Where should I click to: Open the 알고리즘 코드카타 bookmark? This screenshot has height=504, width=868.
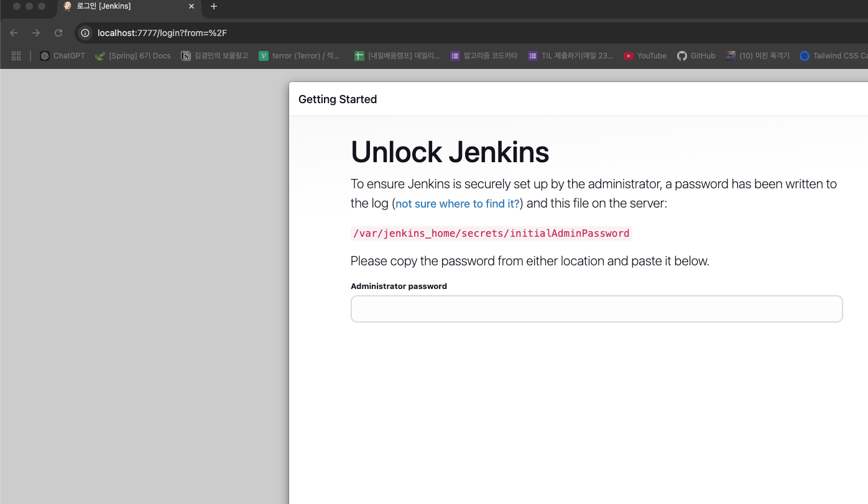coord(484,55)
